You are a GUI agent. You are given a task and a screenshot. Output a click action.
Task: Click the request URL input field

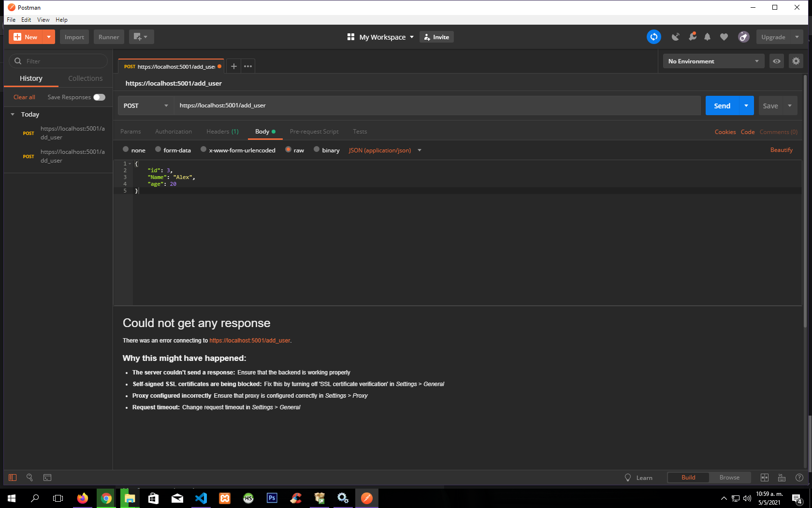click(x=437, y=105)
